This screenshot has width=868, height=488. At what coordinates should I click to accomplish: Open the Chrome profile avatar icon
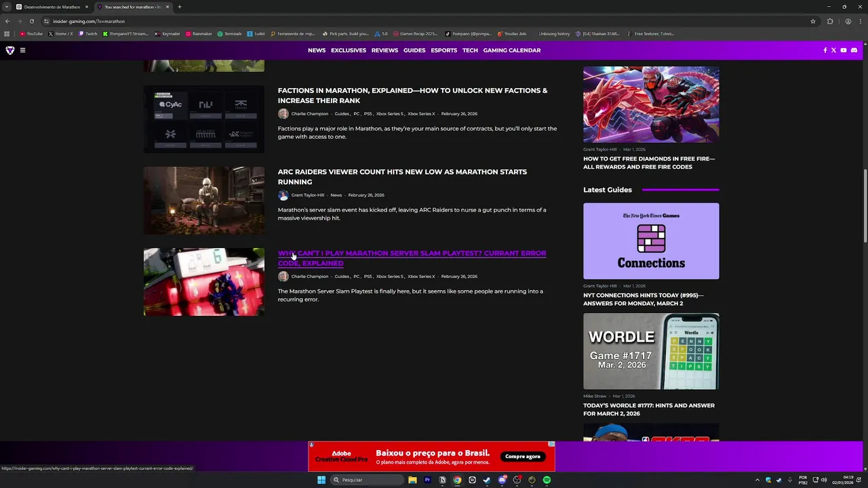pos(848,21)
